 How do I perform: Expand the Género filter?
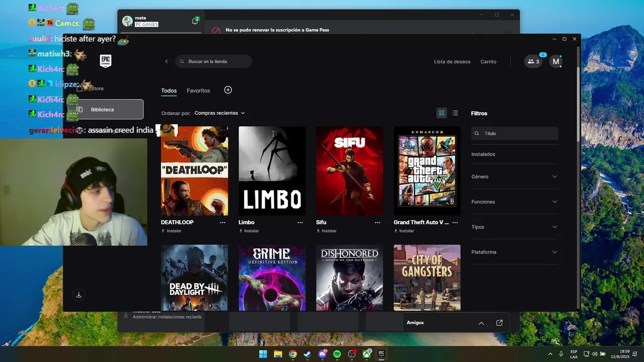pyautogui.click(x=515, y=176)
